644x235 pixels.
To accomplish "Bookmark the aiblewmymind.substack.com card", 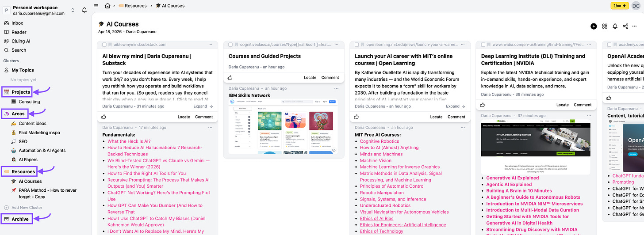I will tap(110, 45).
